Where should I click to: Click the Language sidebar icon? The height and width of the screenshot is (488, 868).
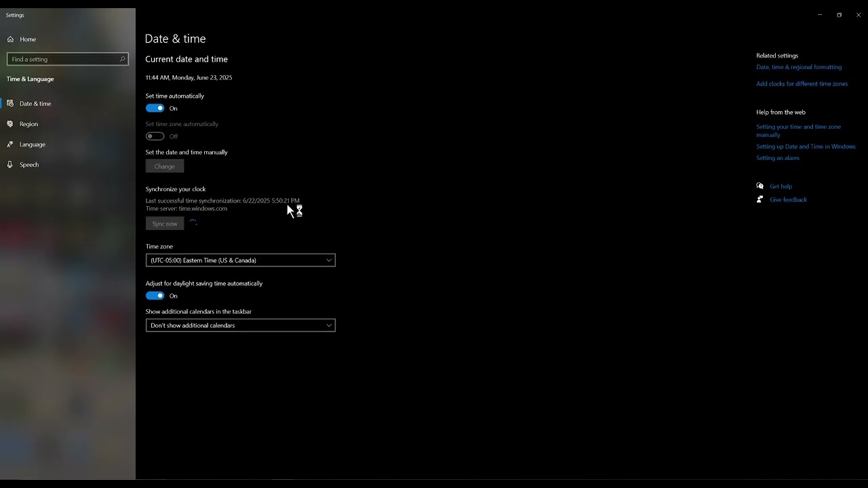click(x=10, y=144)
